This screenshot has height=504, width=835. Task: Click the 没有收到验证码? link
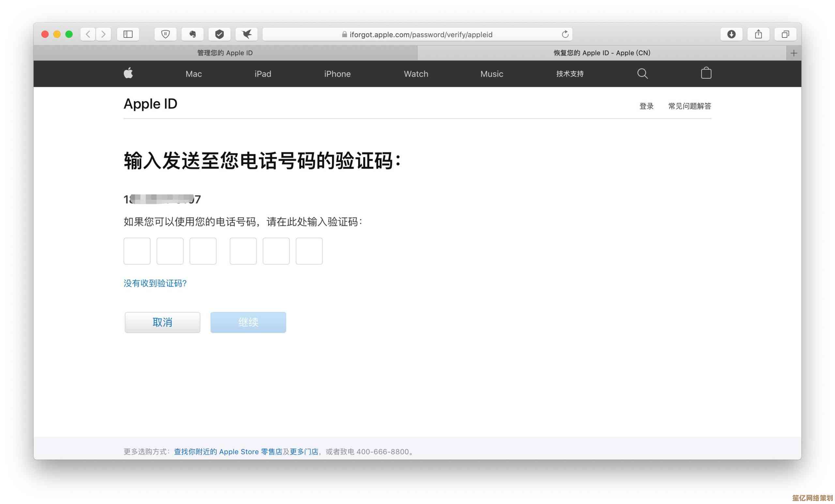pos(155,283)
